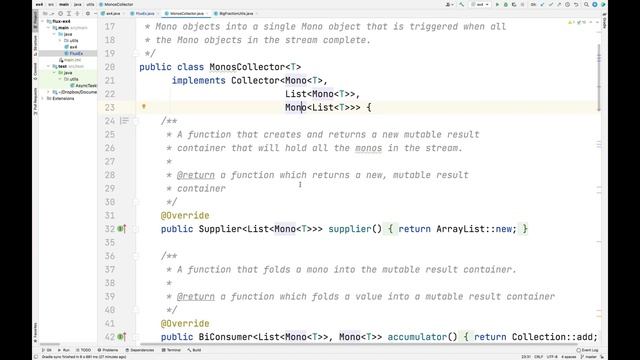Open Project panel settings gear
The height and width of the screenshot is (360, 640).
pyautogui.click(x=88, y=13)
